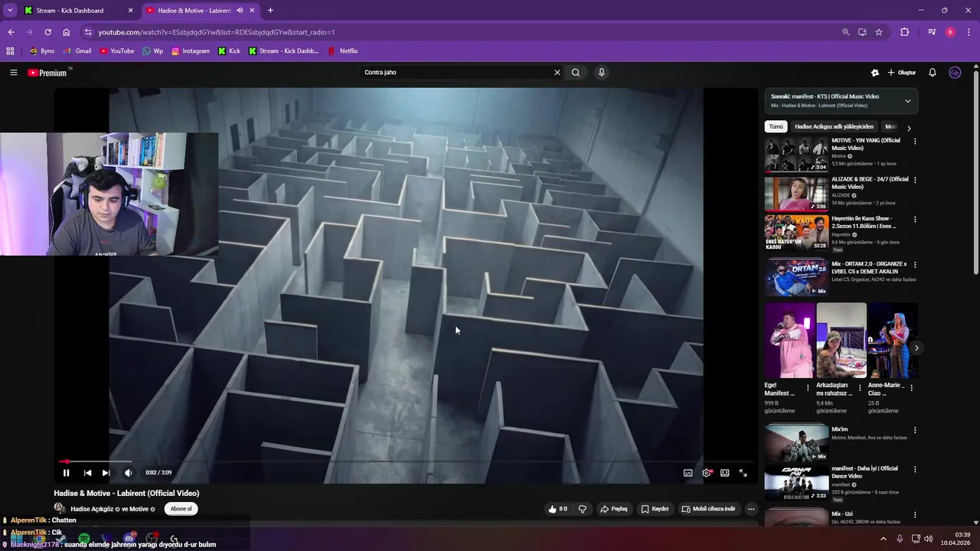
Task: Open the Netflix bookmark
Action: 343,51
